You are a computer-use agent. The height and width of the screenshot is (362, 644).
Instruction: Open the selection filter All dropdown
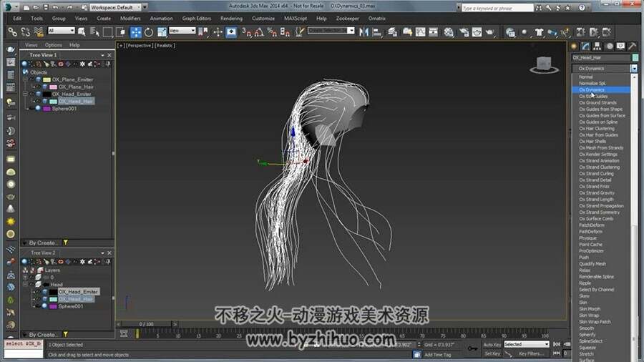(x=62, y=31)
